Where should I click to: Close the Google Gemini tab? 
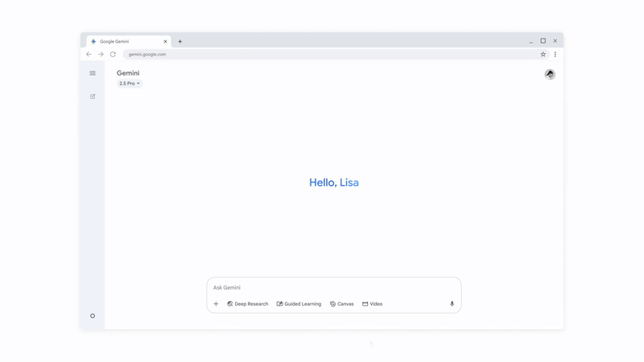click(x=165, y=42)
